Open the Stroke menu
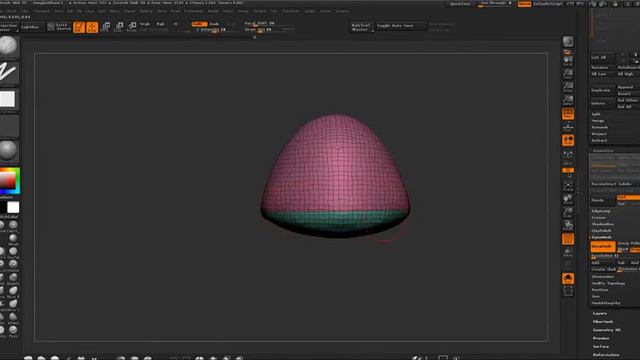 coord(243,11)
